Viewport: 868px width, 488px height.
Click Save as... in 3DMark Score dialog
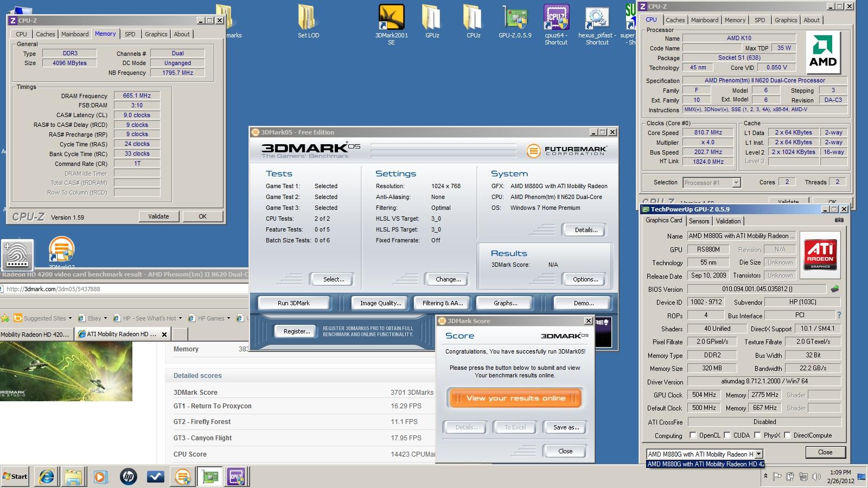(566, 427)
